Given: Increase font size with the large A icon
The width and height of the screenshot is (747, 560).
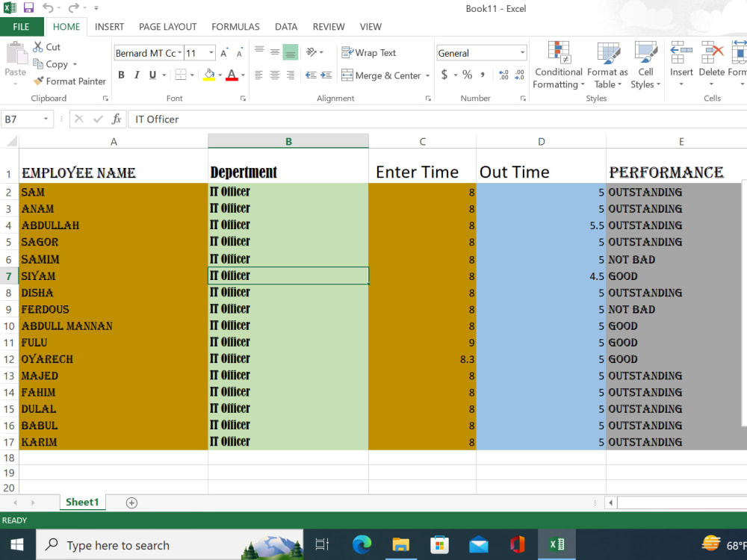Looking at the screenshot, I should (x=224, y=53).
